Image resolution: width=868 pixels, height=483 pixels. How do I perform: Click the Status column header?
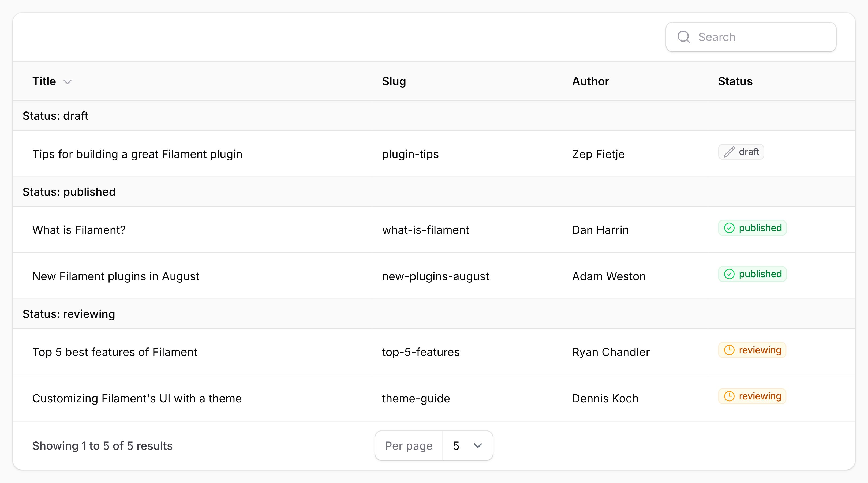735,81
